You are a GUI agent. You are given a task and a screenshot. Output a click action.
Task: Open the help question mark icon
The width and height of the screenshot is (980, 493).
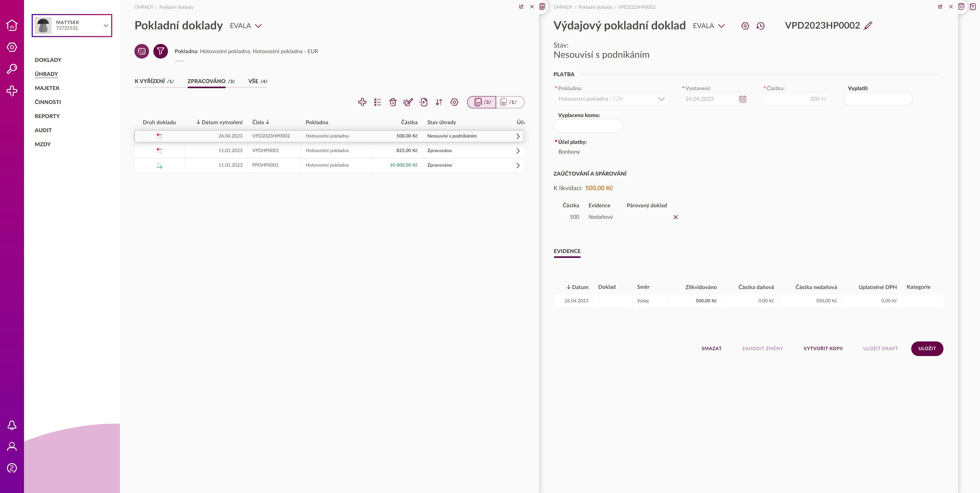[12, 468]
